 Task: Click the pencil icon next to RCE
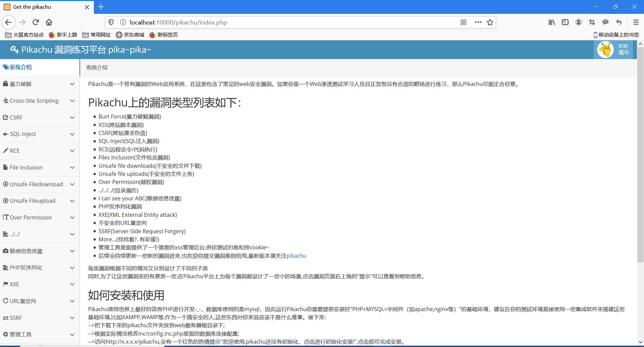coord(5,150)
